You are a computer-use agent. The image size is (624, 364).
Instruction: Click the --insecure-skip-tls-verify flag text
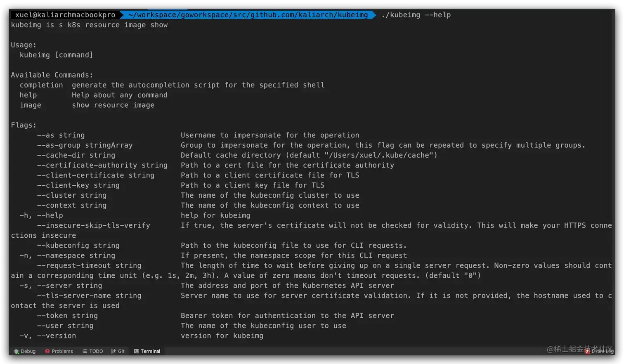[x=94, y=225]
